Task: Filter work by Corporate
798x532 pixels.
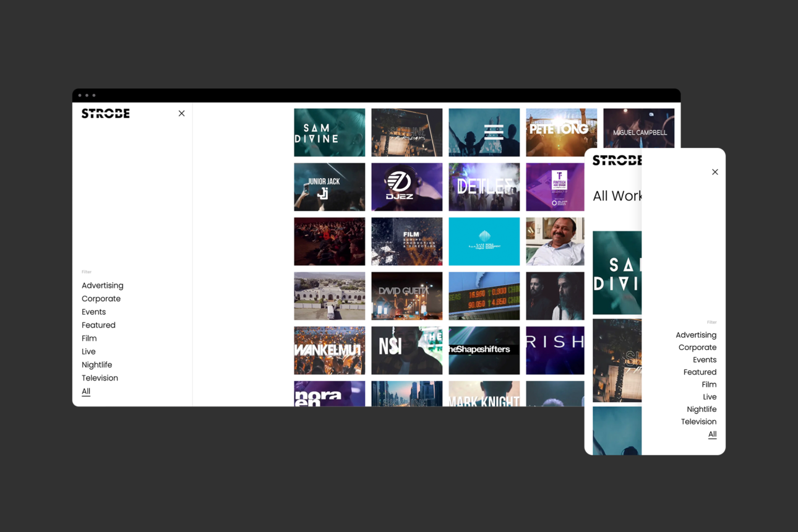Action: click(101, 298)
